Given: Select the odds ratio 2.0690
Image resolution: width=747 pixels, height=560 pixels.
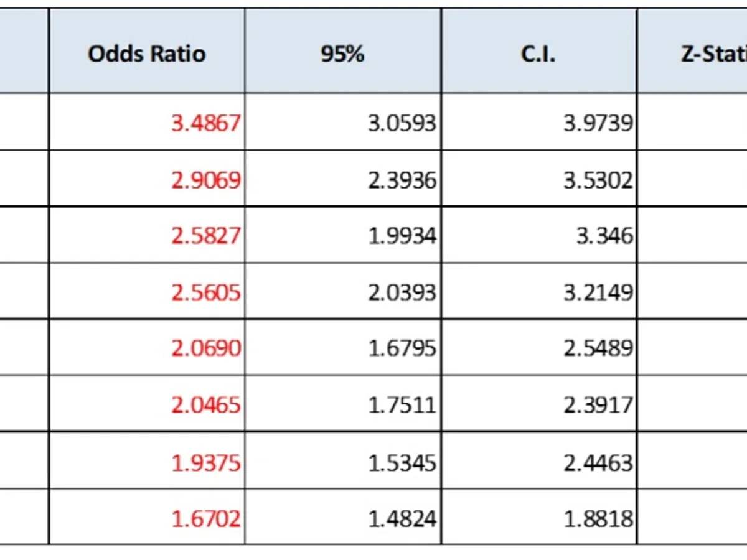Looking at the screenshot, I should pos(205,348).
